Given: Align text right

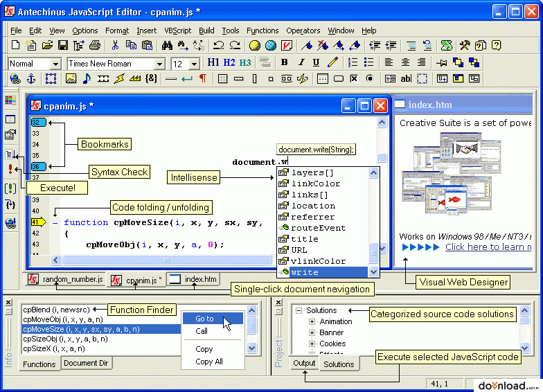Looking at the screenshot, I should click(421, 62).
